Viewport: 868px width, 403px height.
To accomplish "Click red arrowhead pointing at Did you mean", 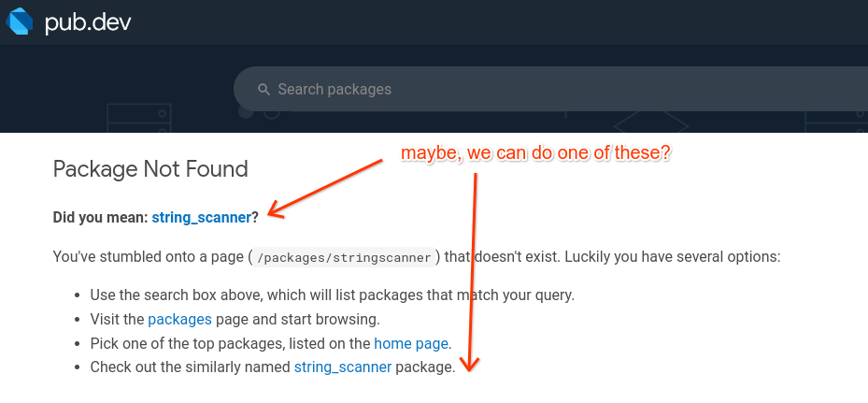I will click(x=277, y=211).
